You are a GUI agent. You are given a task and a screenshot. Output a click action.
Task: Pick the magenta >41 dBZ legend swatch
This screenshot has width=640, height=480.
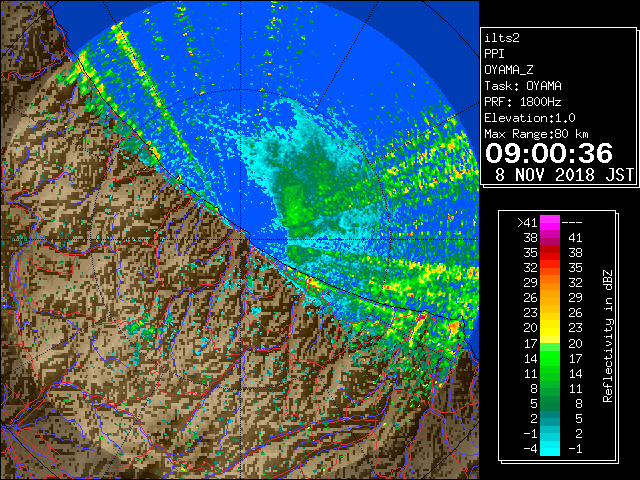pos(550,223)
